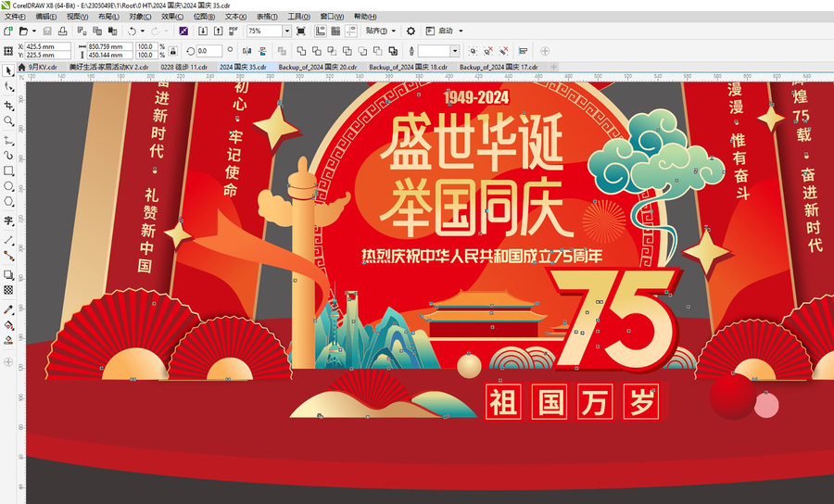Viewport: 834px width, 504px height.
Task: Click the Export icon
Action: click(218, 31)
